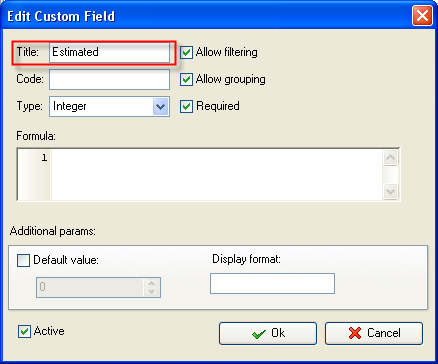This screenshot has width=438, height=364.
Task: Close the Edit Custom Field dialog
Action: click(x=422, y=16)
